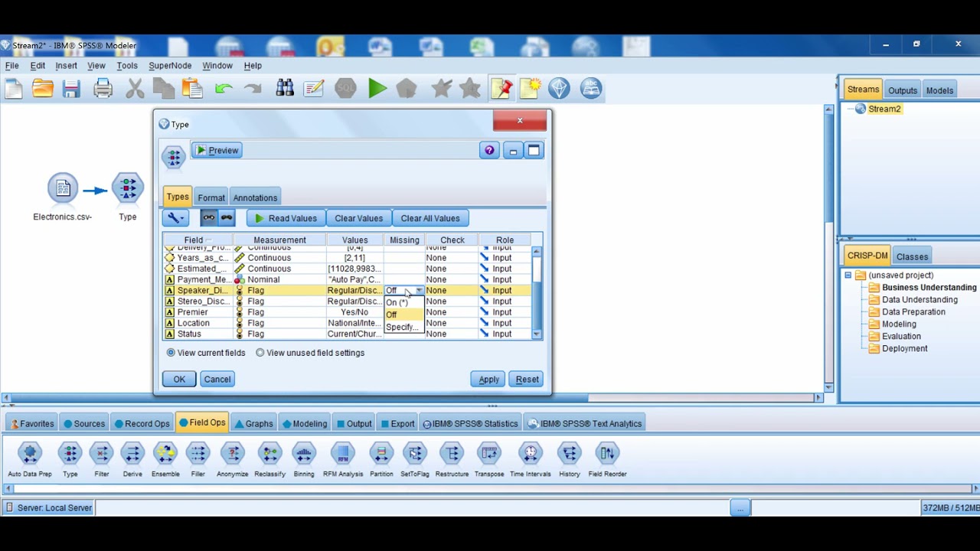Switch to the Format tab
980x551 pixels.
click(x=211, y=197)
